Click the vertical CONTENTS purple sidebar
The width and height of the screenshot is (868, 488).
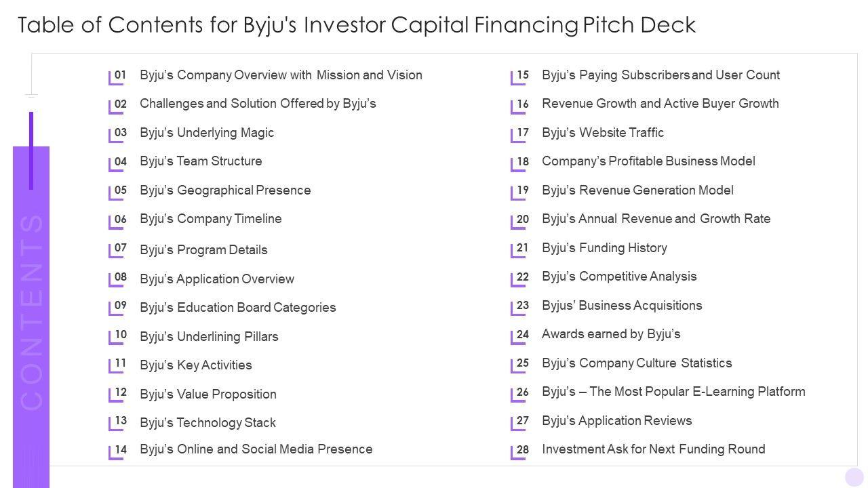[x=31, y=312]
